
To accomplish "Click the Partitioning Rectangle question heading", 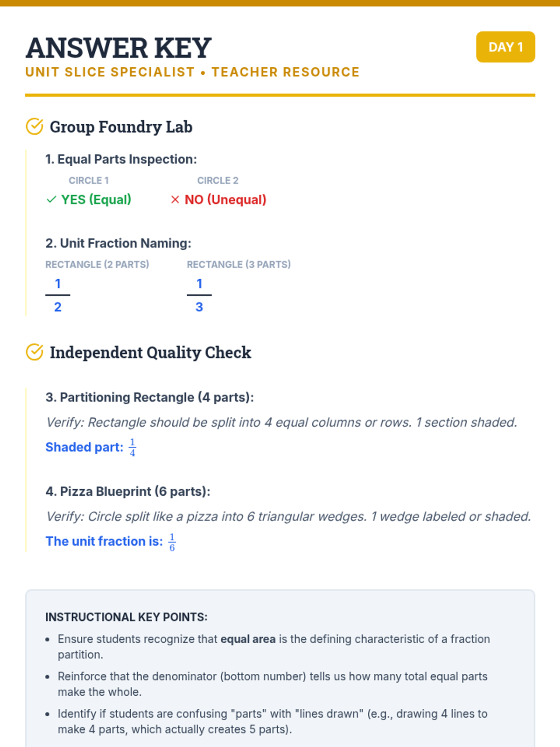I will 150,397.
